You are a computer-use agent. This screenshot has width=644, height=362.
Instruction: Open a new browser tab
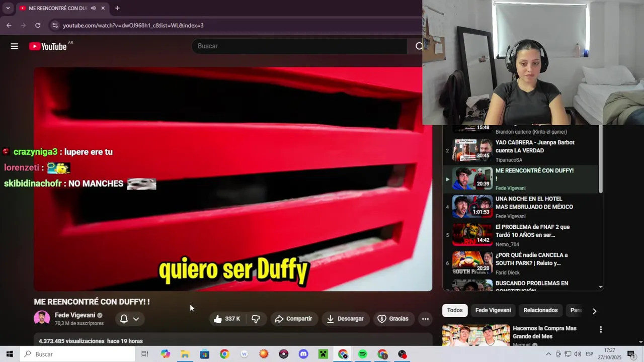117,8
